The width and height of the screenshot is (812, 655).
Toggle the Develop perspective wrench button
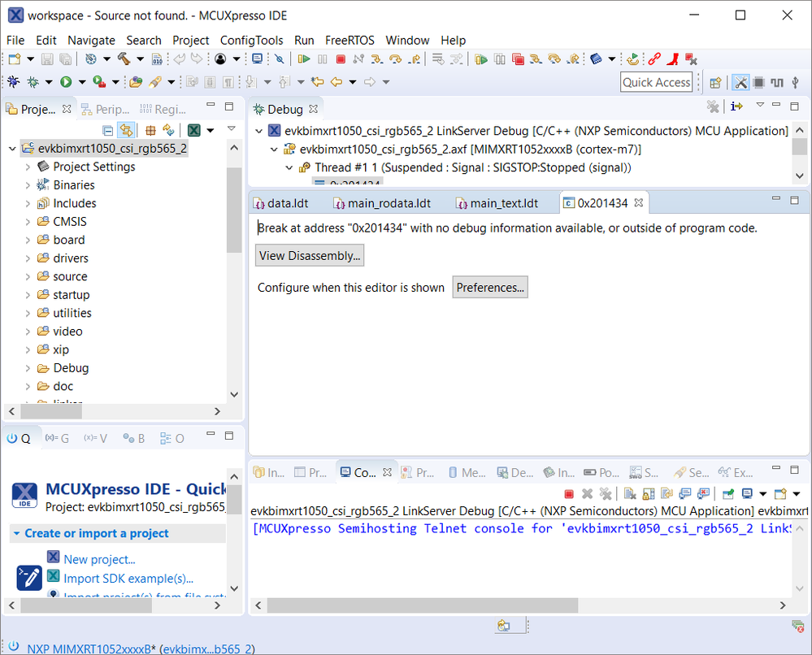point(740,82)
